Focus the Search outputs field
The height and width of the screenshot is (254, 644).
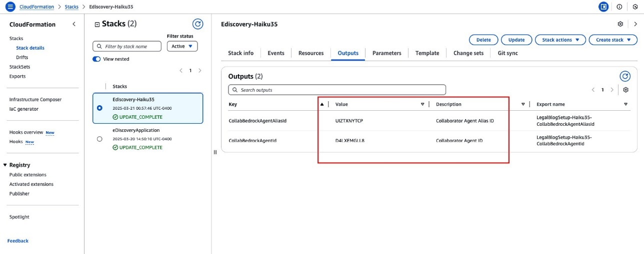(337, 90)
